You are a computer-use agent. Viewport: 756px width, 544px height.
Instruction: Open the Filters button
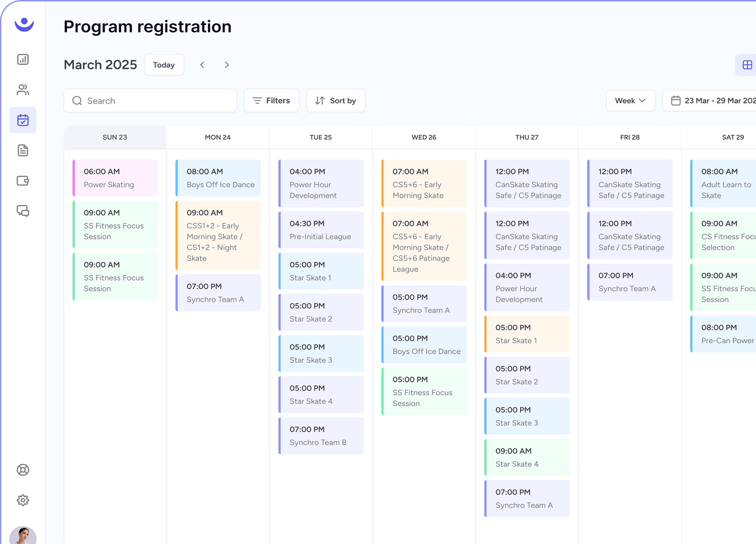click(x=272, y=101)
